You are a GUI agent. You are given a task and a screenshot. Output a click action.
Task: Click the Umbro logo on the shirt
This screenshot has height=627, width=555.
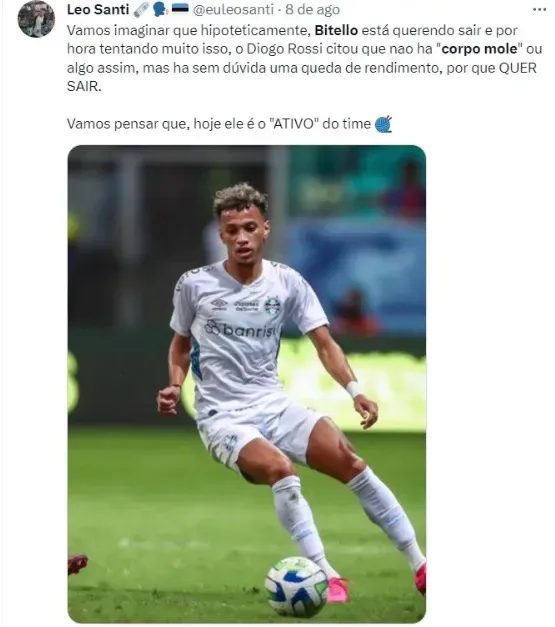coord(219,305)
